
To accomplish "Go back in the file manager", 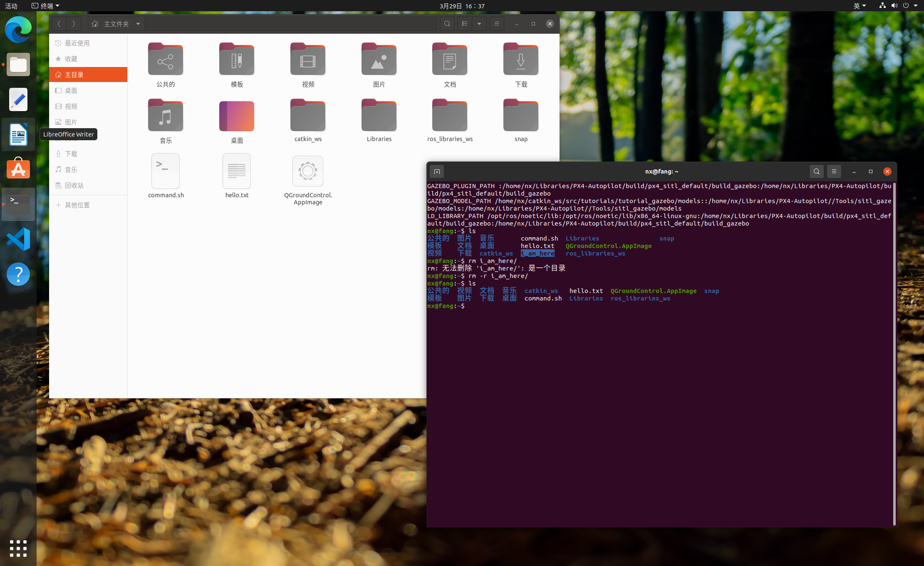I will [59, 24].
